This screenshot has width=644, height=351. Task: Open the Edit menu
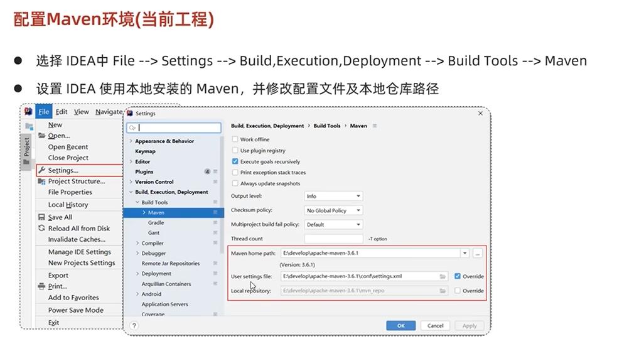[62, 111]
